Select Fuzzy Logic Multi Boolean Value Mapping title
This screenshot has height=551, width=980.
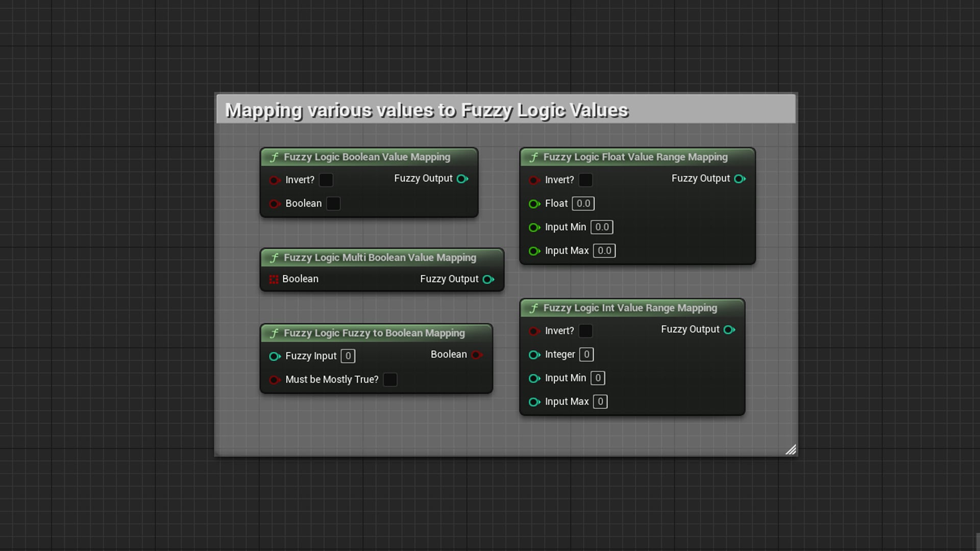pos(380,258)
